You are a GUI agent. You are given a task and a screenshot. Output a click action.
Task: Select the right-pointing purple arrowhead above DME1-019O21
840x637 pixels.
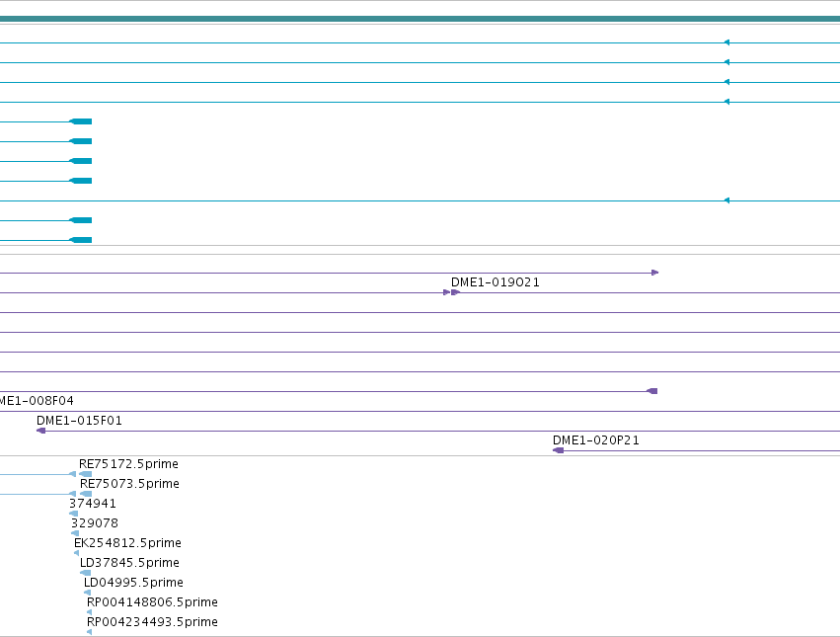654,273
